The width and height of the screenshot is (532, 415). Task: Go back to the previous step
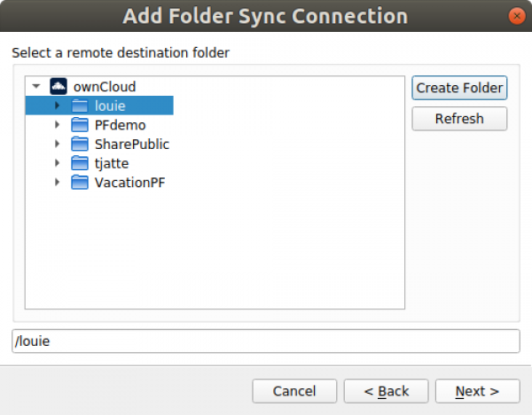(386, 391)
